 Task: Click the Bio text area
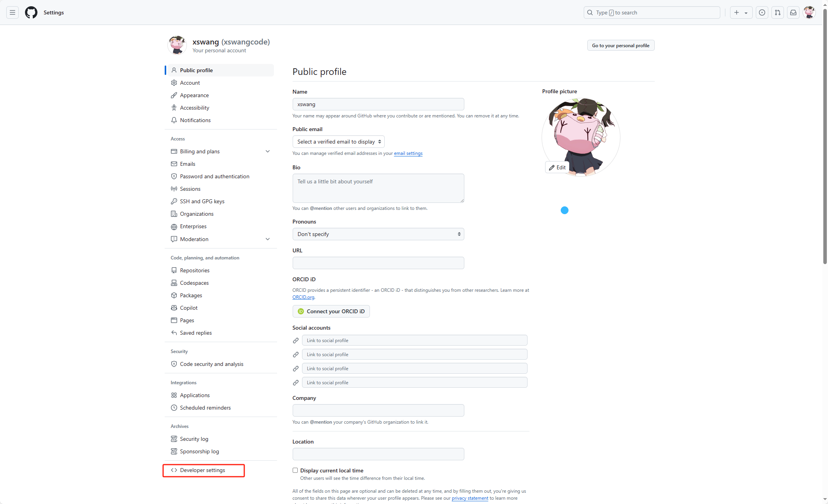pos(378,188)
